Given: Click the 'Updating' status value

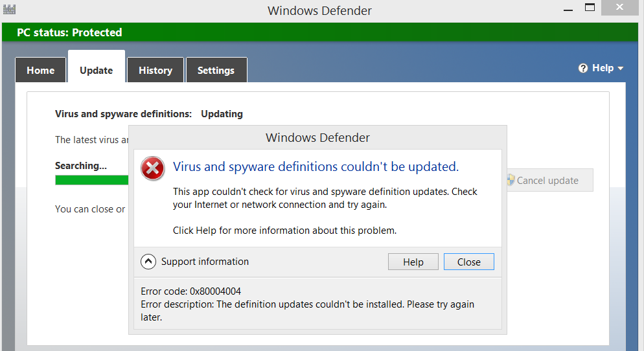Looking at the screenshot, I should point(222,114).
